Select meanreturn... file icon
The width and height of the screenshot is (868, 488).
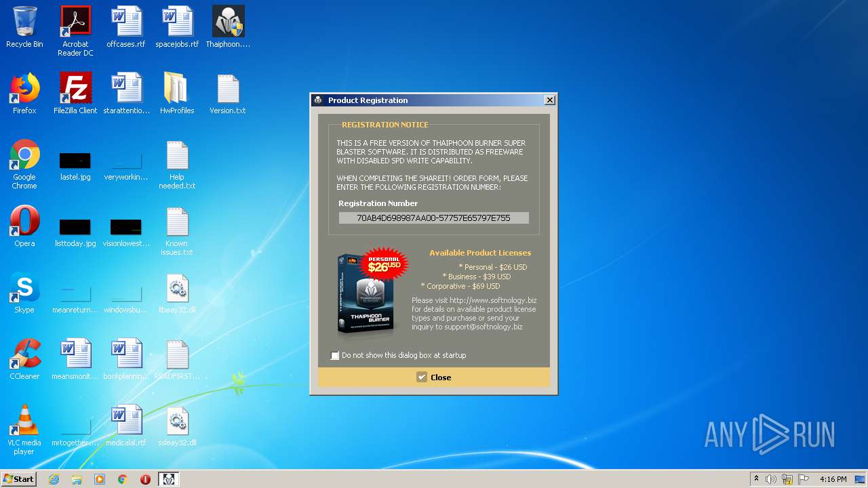pyautogui.click(x=75, y=299)
